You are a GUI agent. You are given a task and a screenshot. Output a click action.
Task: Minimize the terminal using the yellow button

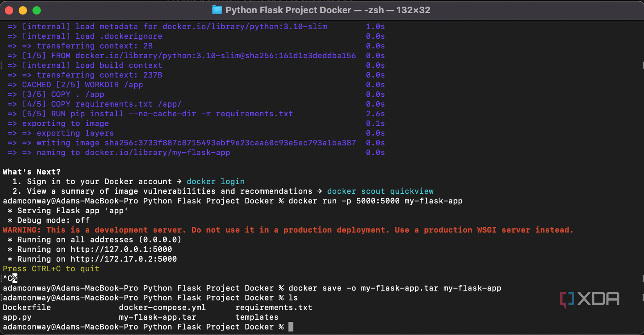pyautogui.click(x=23, y=11)
